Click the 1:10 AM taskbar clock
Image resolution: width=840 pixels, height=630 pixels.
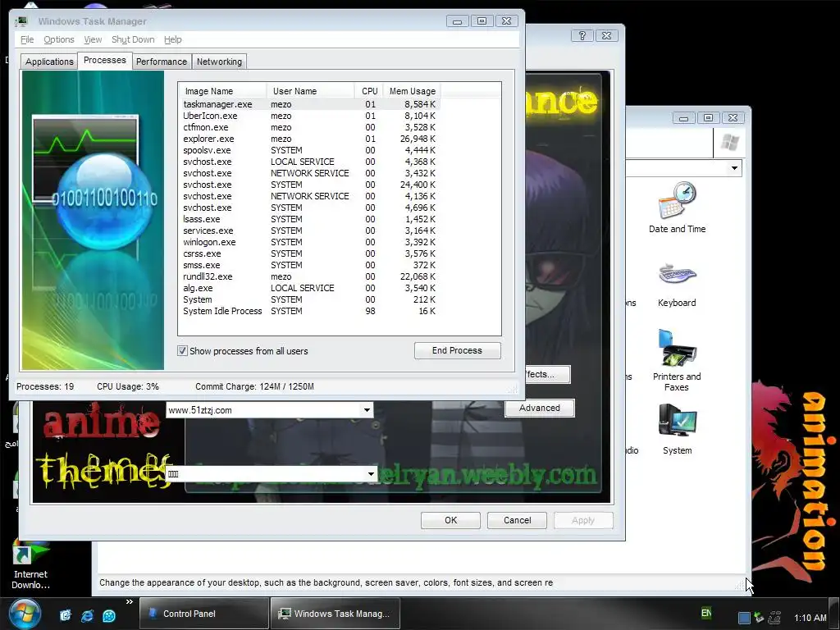[x=810, y=618]
